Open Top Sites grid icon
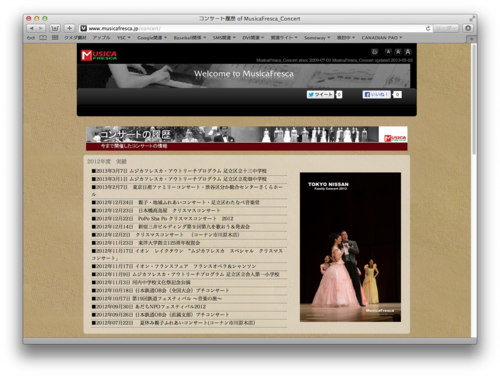The height and width of the screenshot is (376, 500). click(x=55, y=38)
